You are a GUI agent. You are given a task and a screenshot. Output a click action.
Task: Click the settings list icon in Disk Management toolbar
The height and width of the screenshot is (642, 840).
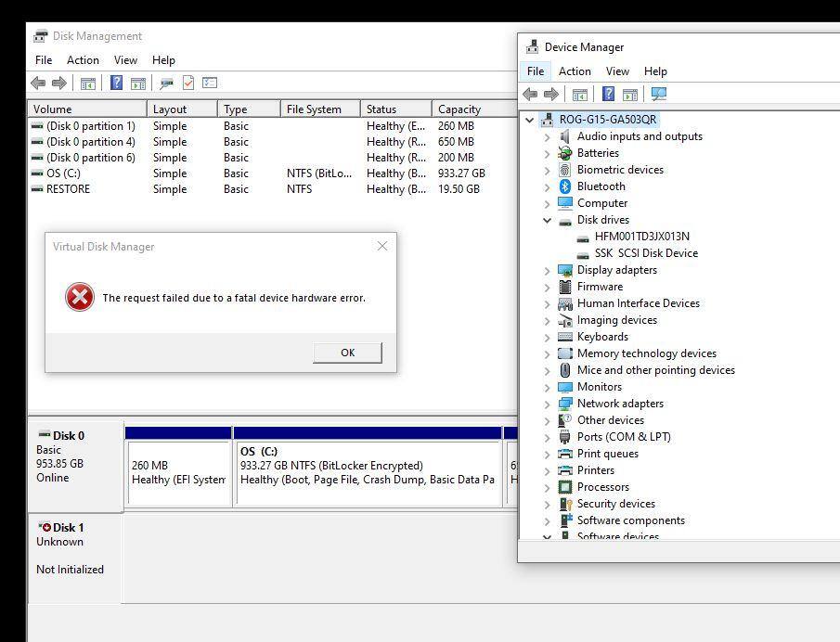pos(210,83)
